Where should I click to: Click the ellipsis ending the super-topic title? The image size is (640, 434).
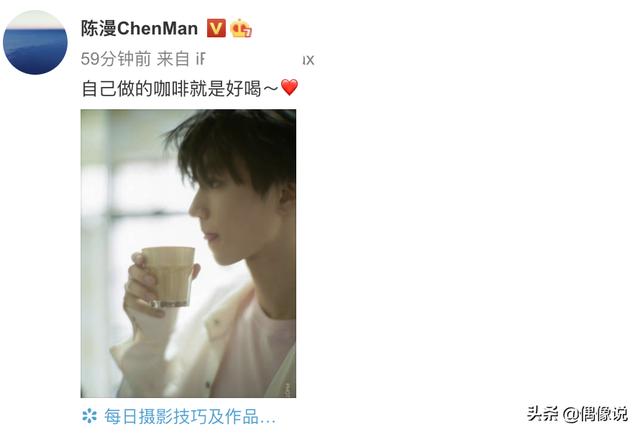267,420
